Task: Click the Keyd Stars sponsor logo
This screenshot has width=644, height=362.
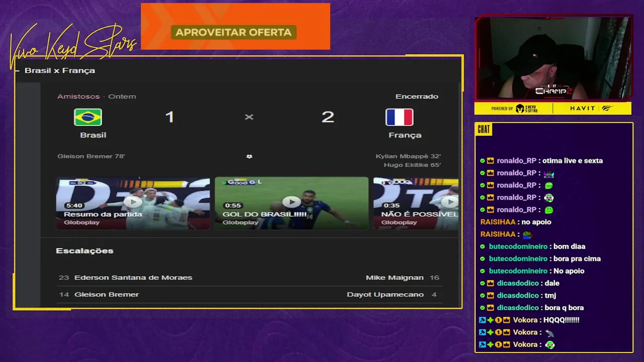Action: coord(526,109)
